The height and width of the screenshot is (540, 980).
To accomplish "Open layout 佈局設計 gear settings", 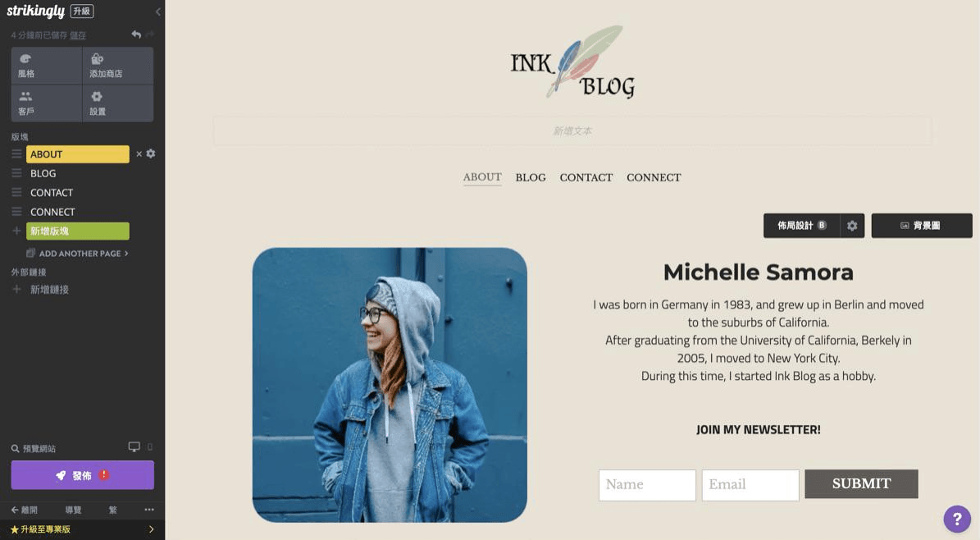I will [x=852, y=225].
